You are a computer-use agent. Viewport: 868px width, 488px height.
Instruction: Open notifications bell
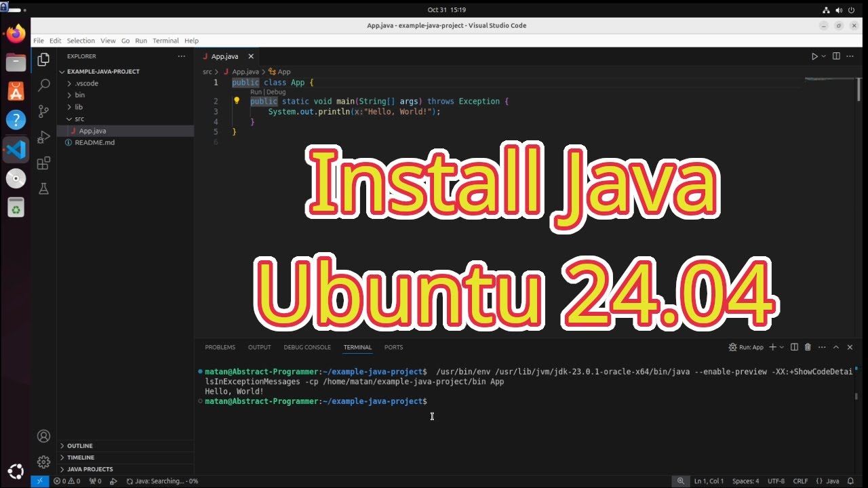click(x=850, y=481)
